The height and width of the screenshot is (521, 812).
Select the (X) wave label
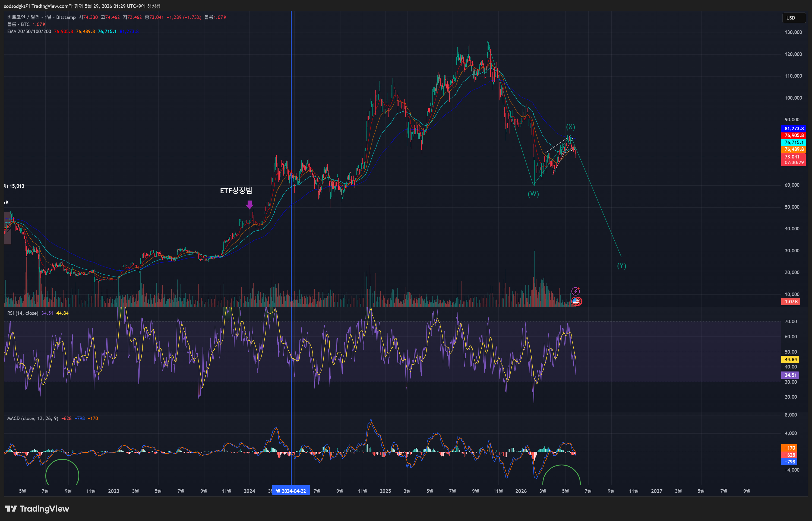[570, 127]
